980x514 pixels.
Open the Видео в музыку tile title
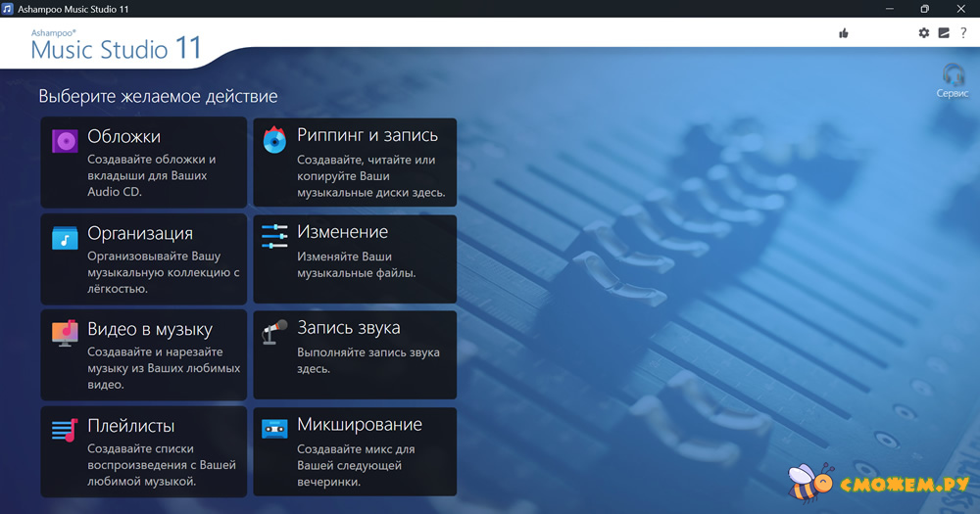click(x=150, y=329)
